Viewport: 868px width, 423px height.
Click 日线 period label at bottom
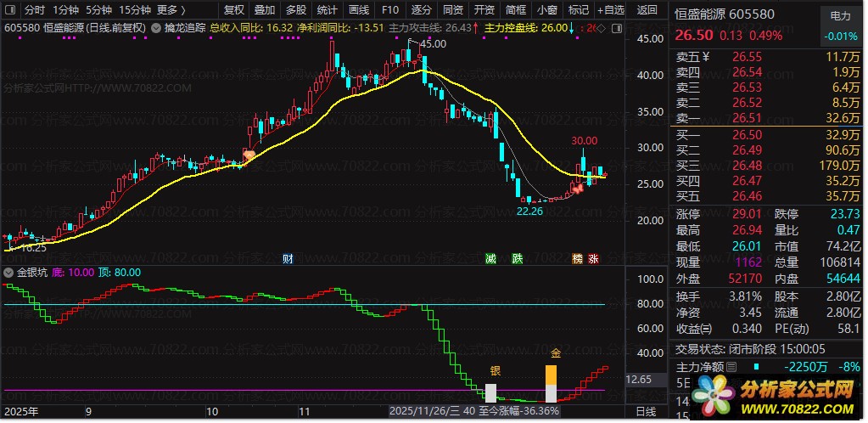[646, 412]
